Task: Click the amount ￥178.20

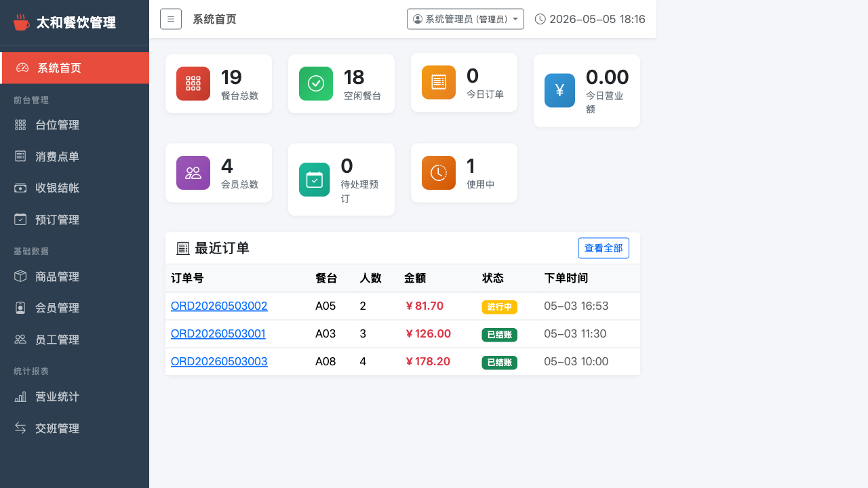Action: click(x=427, y=361)
